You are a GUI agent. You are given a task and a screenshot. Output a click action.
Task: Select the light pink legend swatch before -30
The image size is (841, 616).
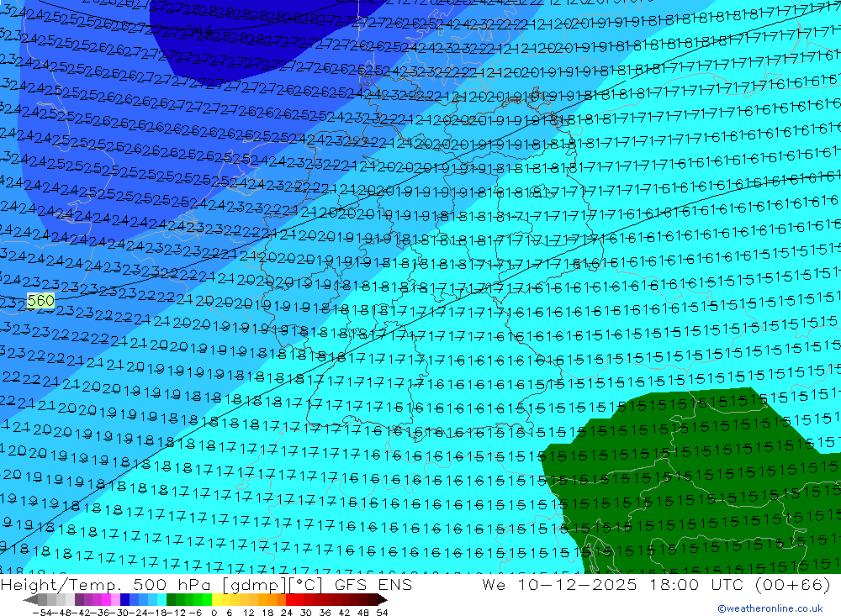point(115,599)
